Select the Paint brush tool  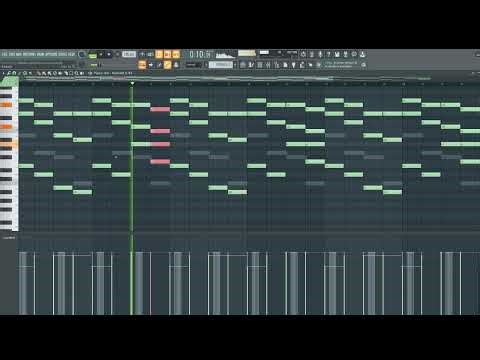[43, 73]
